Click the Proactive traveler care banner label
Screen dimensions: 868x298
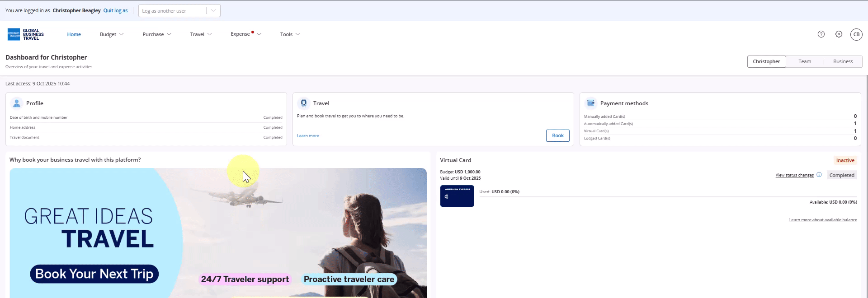tap(349, 279)
